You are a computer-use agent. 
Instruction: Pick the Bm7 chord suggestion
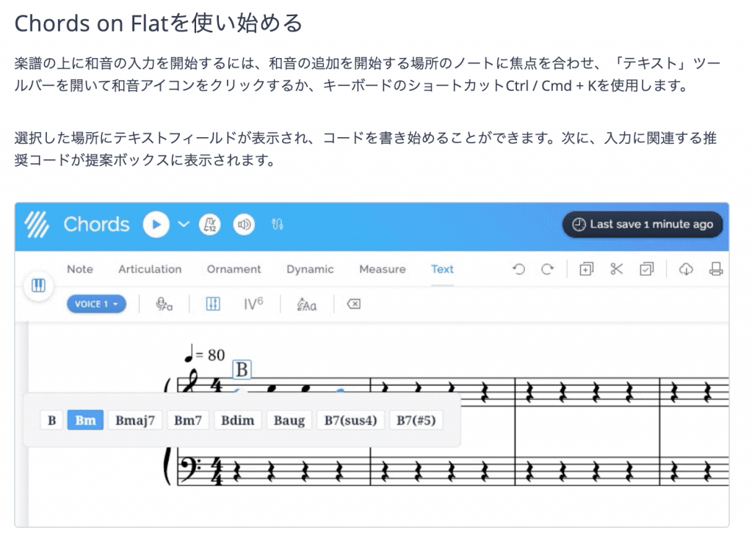[188, 420]
